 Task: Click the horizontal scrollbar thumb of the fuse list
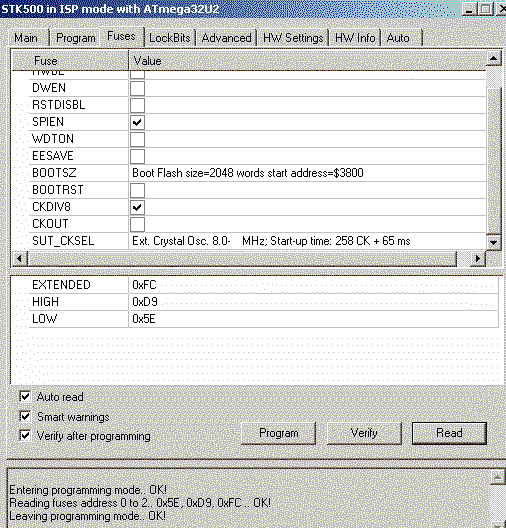[242, 259]
